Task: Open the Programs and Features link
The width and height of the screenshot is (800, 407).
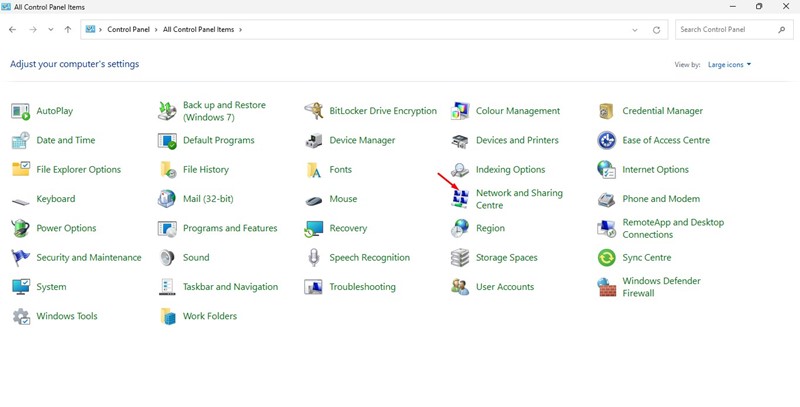Action: point(230,229)
